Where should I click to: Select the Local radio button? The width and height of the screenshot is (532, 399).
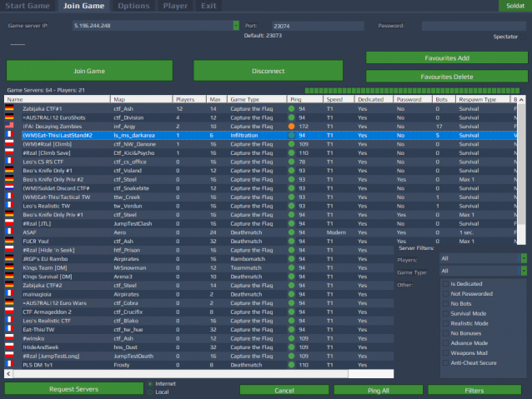tap(149, 392)
